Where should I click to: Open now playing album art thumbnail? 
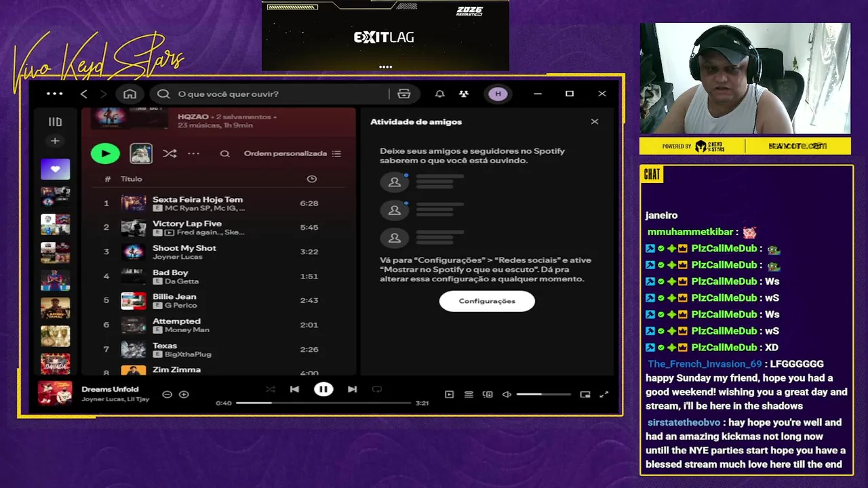pyautogui.click(x=55, y=393)
